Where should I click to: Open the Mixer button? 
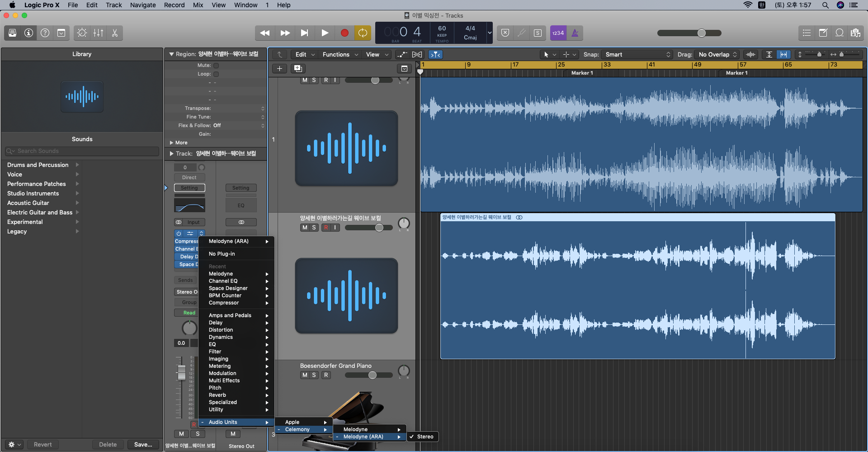coord(98,33)
